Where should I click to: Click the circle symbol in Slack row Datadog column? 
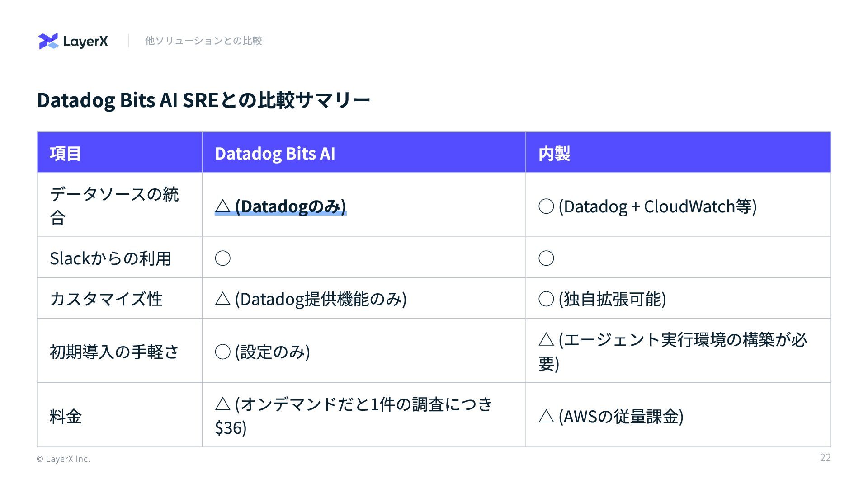tap(222, 258)
